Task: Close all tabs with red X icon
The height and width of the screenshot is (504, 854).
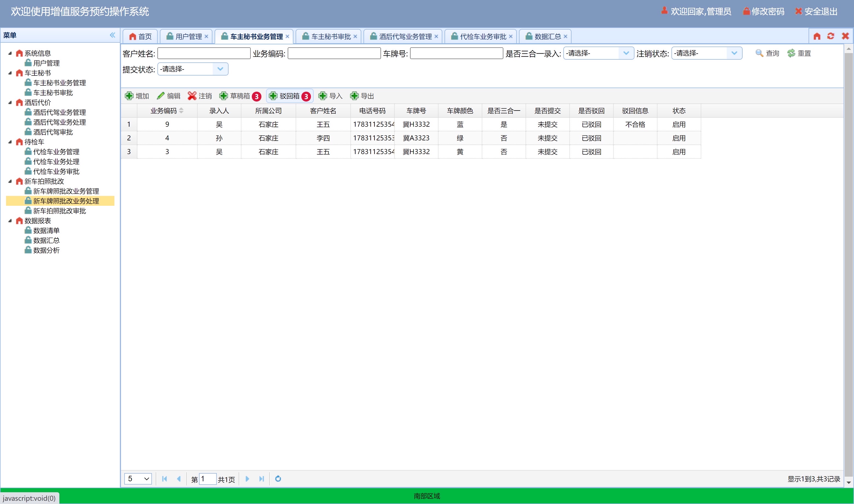Action: point(845,36)
